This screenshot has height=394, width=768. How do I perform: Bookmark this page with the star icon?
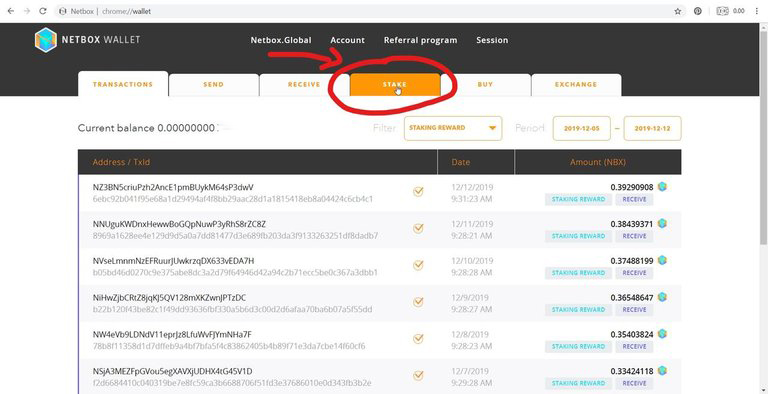pos(678,11)
